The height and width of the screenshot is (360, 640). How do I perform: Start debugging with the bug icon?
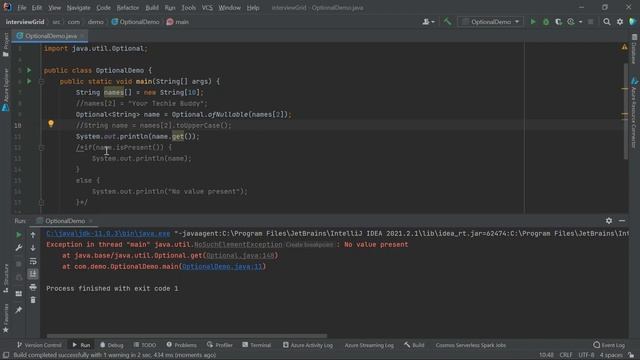pyautogui.click(x=546, y=22)
